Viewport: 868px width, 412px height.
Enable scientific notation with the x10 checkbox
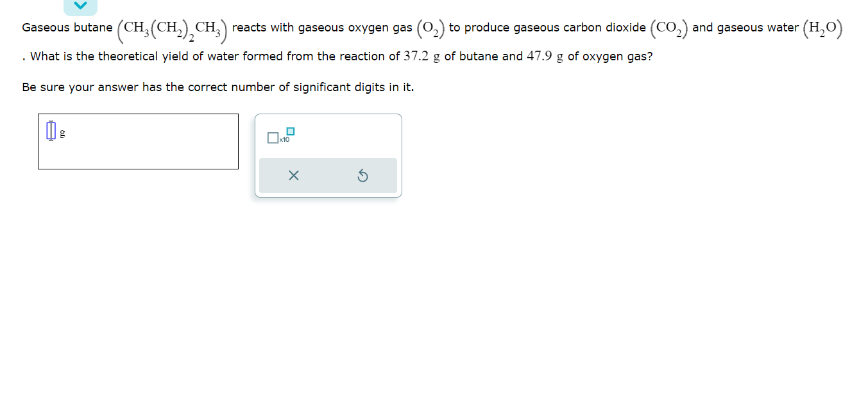coord(273,137)
